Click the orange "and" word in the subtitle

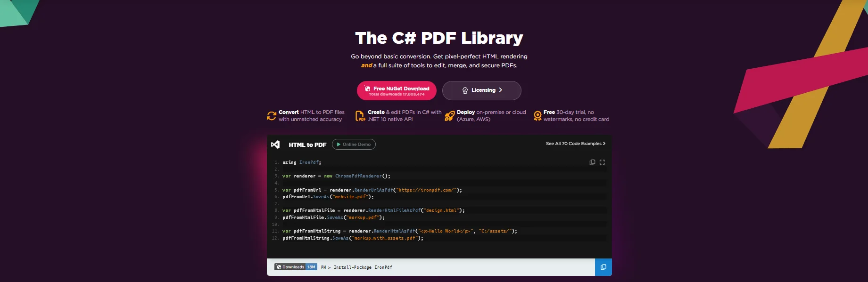click(x=366, y=65)
